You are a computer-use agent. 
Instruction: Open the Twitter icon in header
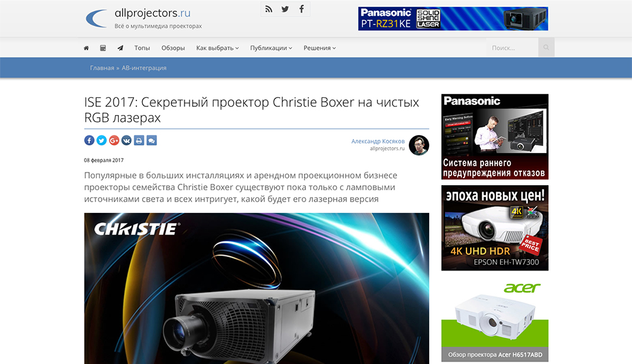click(285, 9)
